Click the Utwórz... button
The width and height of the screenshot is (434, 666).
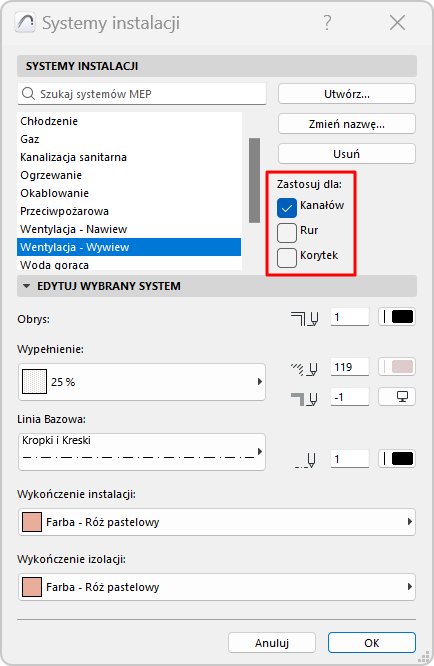point(347,94)
